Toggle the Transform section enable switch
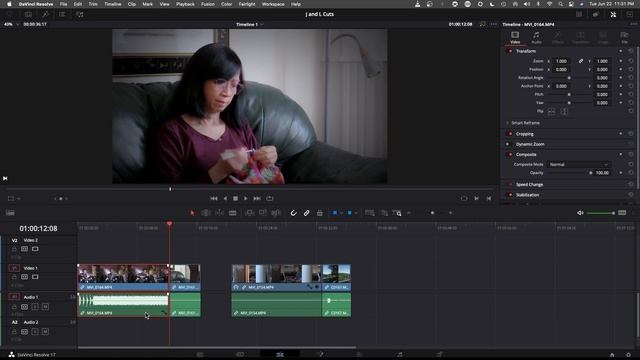640x360 pixels. point(510,51)
